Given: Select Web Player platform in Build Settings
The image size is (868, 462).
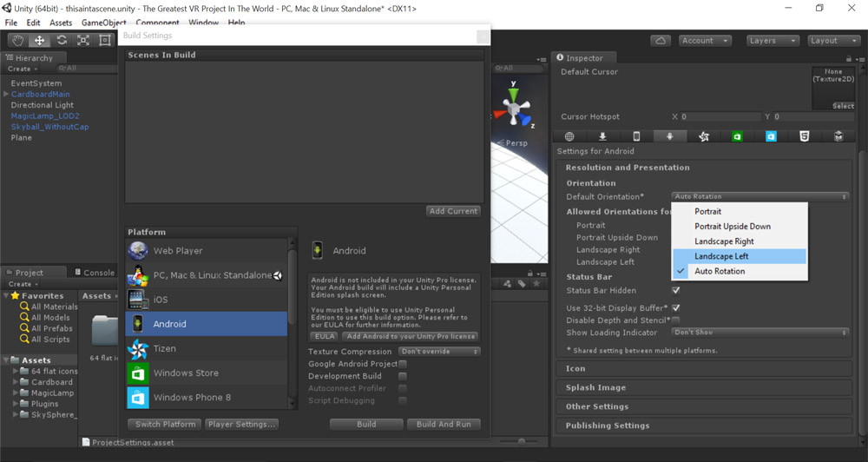Looking at the screenshot, I should point(207,250).
